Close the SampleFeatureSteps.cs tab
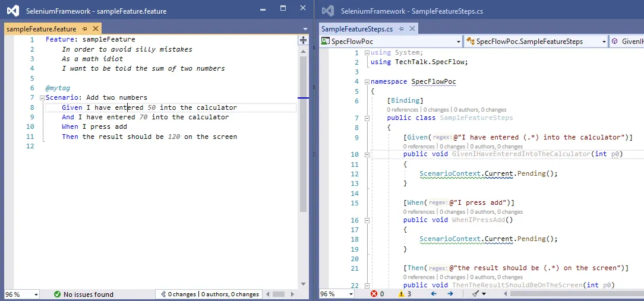Screen dimensions: 644x301 412,28
